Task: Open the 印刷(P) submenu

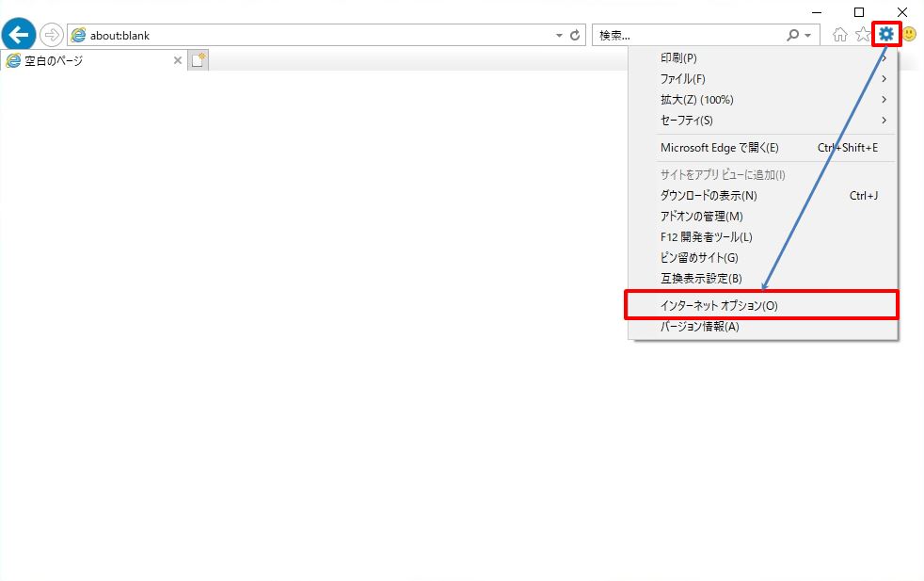Action: tap(763, 57)
